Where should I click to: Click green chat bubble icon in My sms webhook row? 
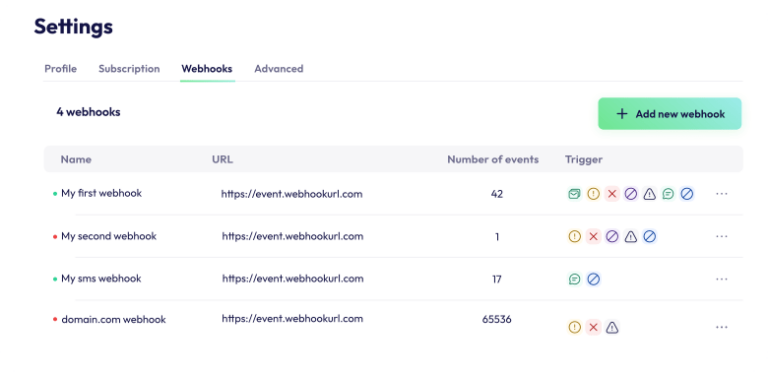click(x=575, y=279)
